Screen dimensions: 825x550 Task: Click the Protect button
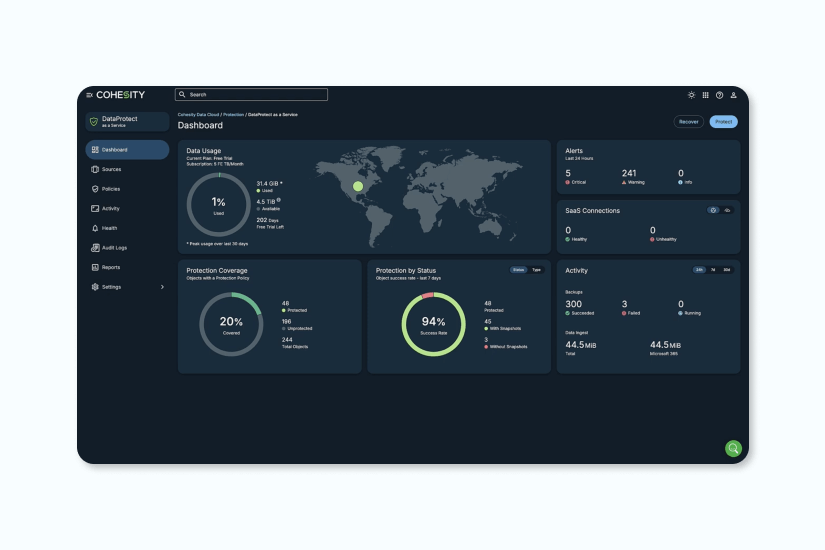click(723, 122)
